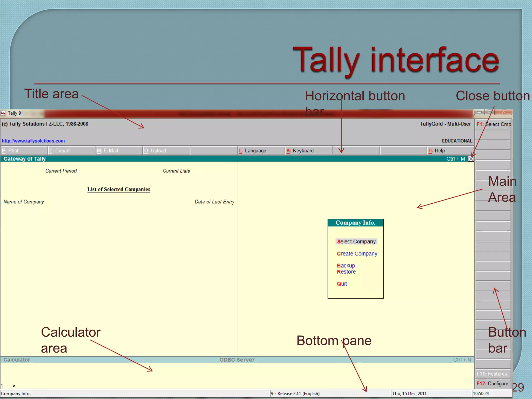Screen dimensions: 532x399
Task: Click the Release 2.11 (English) status entry
Action: tap(295, 394)
